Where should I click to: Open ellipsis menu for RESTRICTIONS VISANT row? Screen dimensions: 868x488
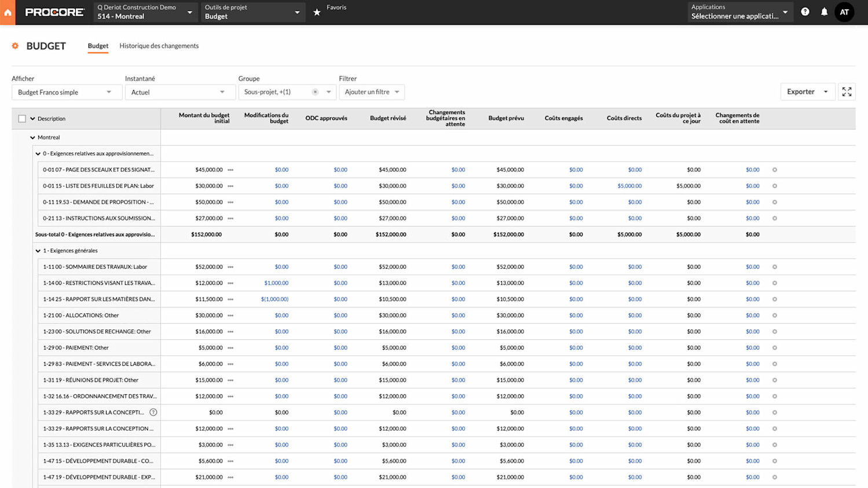(x=230, y=283)
